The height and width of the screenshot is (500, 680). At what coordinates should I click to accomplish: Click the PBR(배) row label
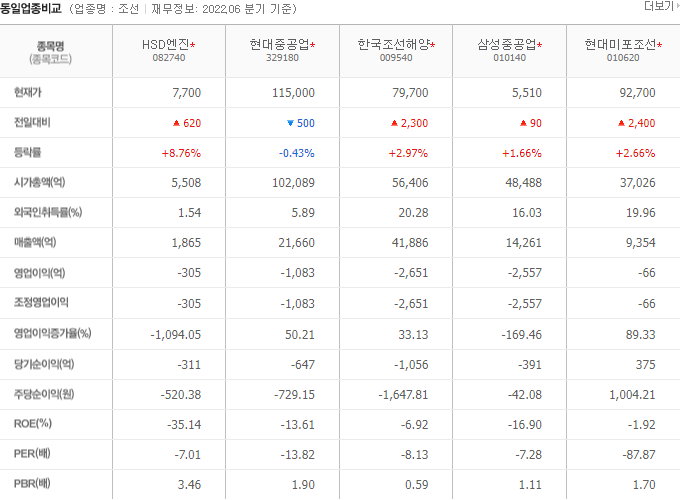32,484
